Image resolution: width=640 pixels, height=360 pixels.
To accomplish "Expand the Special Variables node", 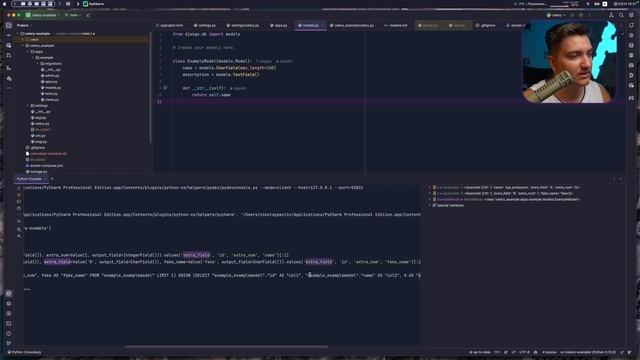I will (429, 205).
